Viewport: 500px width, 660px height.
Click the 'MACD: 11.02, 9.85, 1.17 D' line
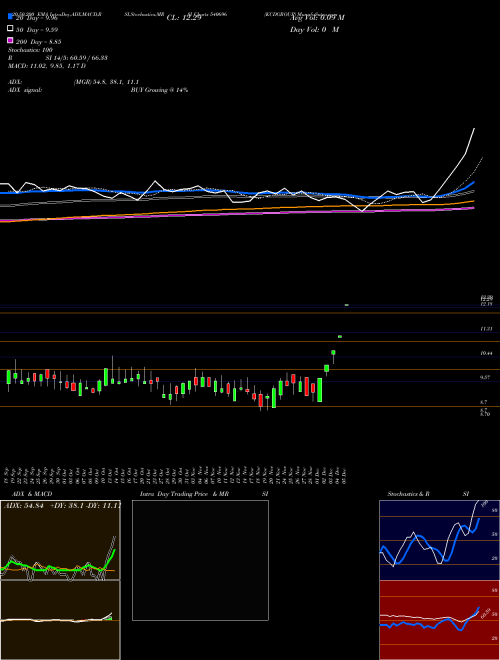click(47, 66)
